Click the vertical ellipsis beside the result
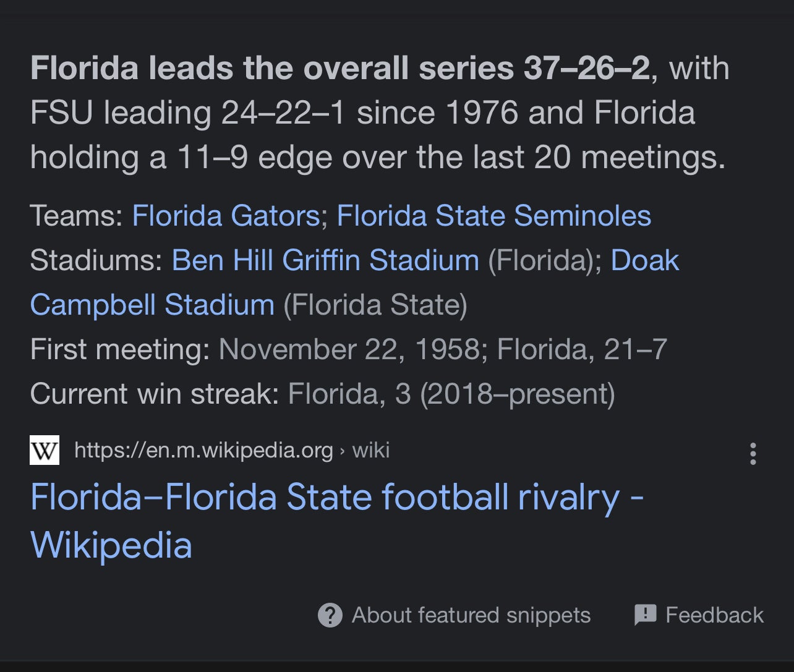This screenshot has height=672, width=794. [x=753, y=454]
